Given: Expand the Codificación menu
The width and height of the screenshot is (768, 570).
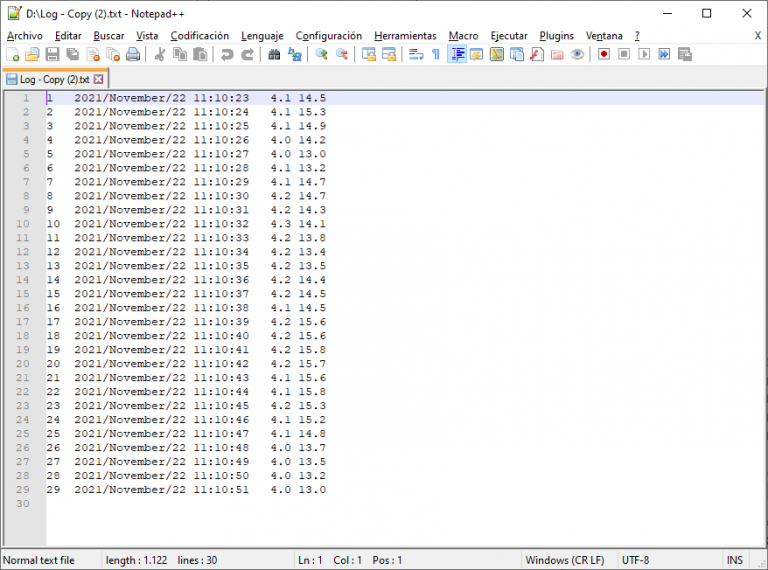Looking at the screenshot, I should (x=199, y=36).
